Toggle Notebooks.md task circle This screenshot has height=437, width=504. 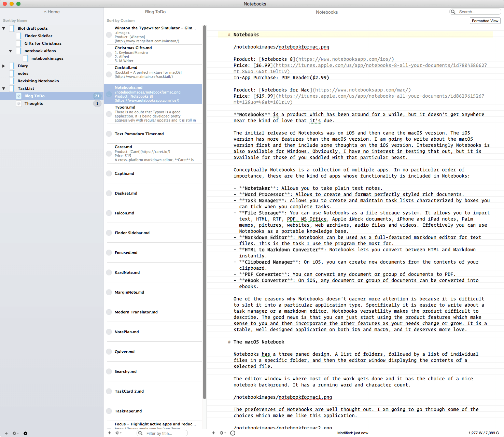point(109,94)
